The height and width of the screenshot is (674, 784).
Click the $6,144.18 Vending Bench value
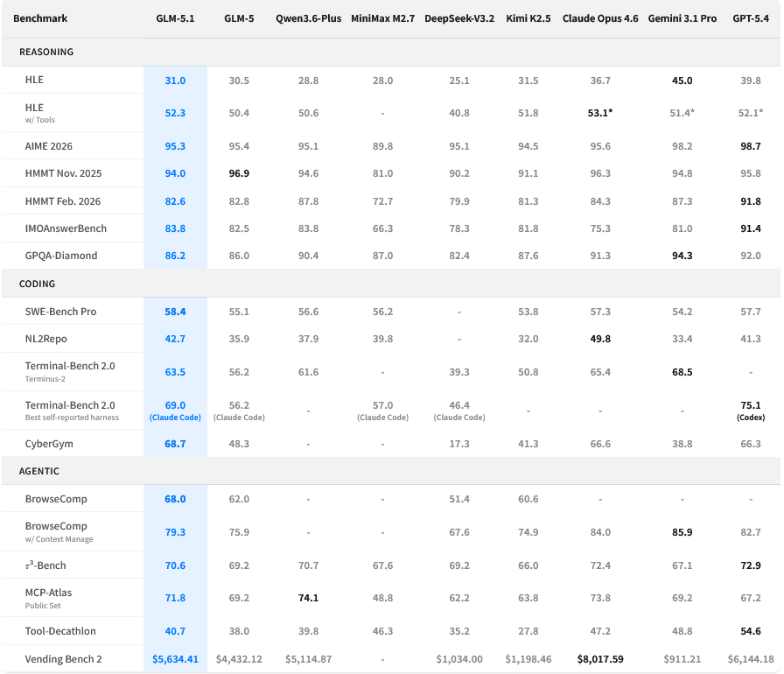click(751, 659)
